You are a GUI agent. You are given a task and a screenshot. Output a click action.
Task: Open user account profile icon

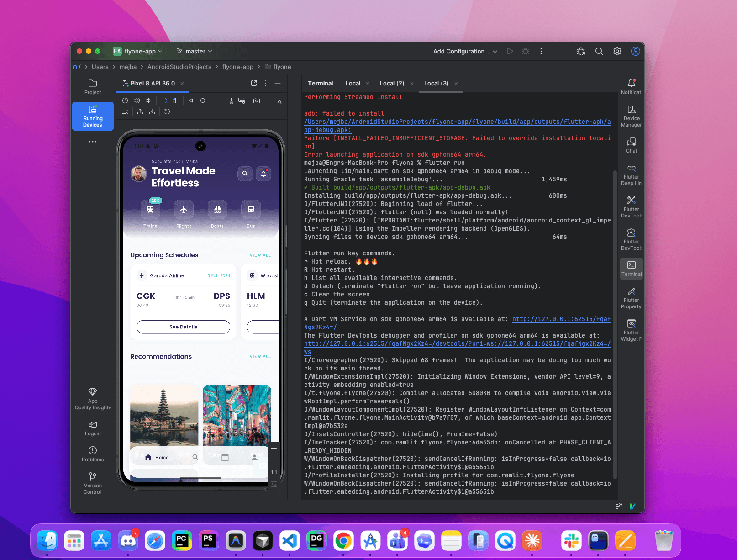636,51
